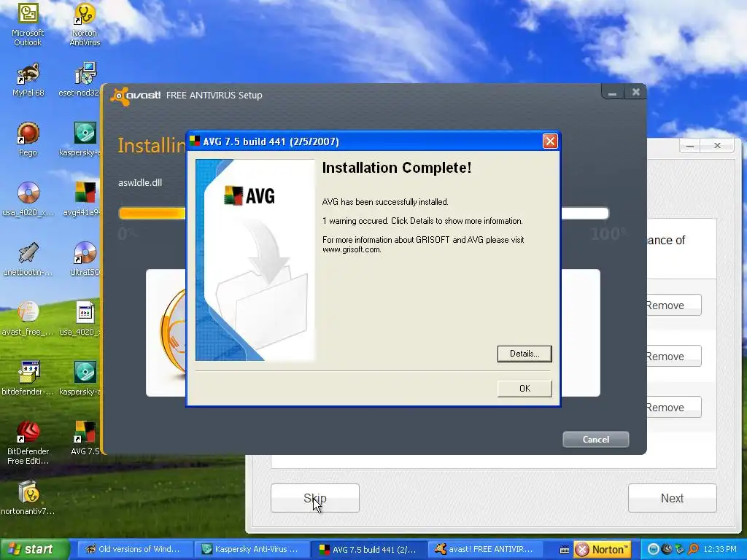Click the 12:33 PM taskbar clock
747x560 pixels.
(720, 550)
